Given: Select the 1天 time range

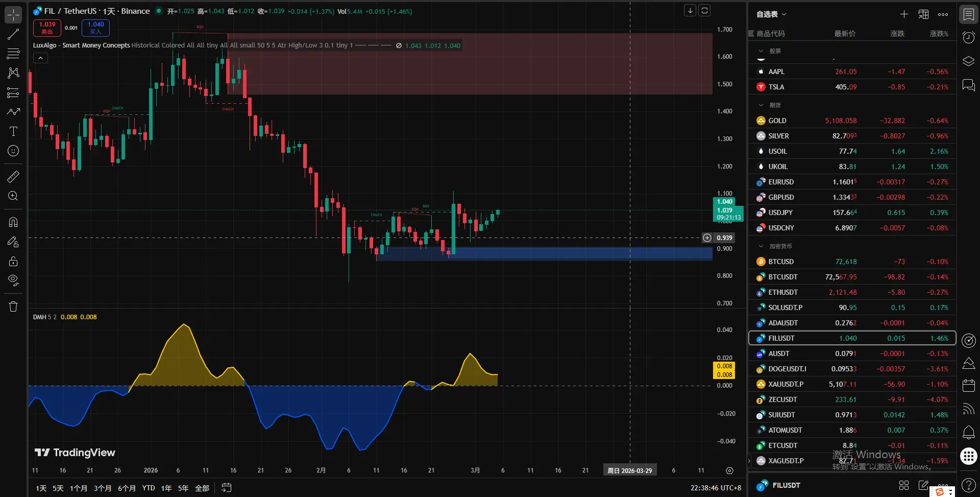Looking at the screenshot, I should tap(41, 488).
